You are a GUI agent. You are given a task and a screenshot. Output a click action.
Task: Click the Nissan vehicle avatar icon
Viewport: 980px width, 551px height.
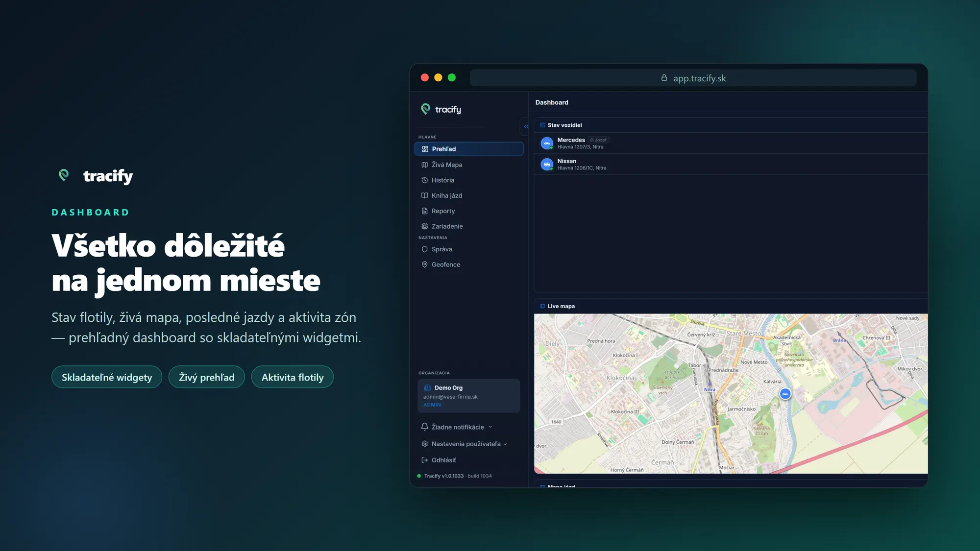(x=547, y=164)
